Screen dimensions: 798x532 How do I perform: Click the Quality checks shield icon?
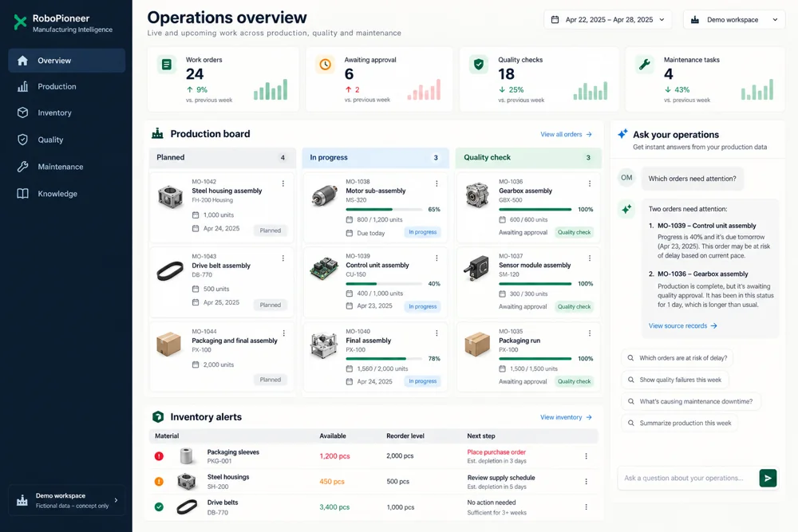(478, 65)
